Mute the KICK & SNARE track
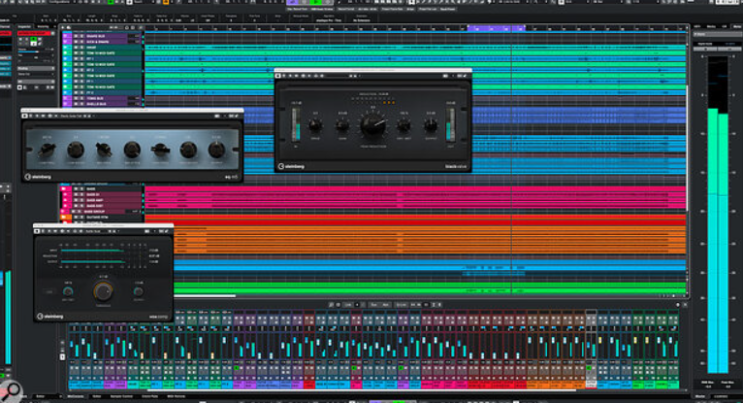 click(x=76, y=42)
